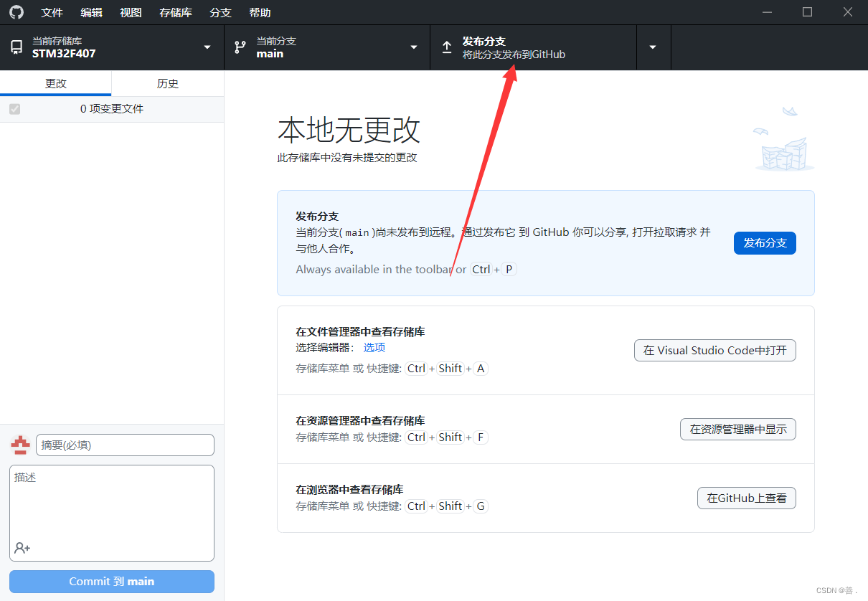Screen dimensions: 868x601
Task: Toggle the select-all checkbox for changed files
Action: click(15, 109)
